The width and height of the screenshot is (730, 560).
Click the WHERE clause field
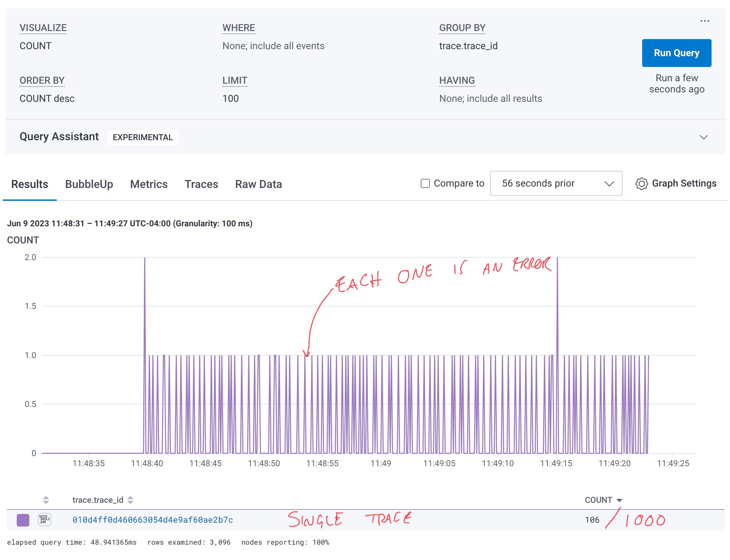pos(273,46)
